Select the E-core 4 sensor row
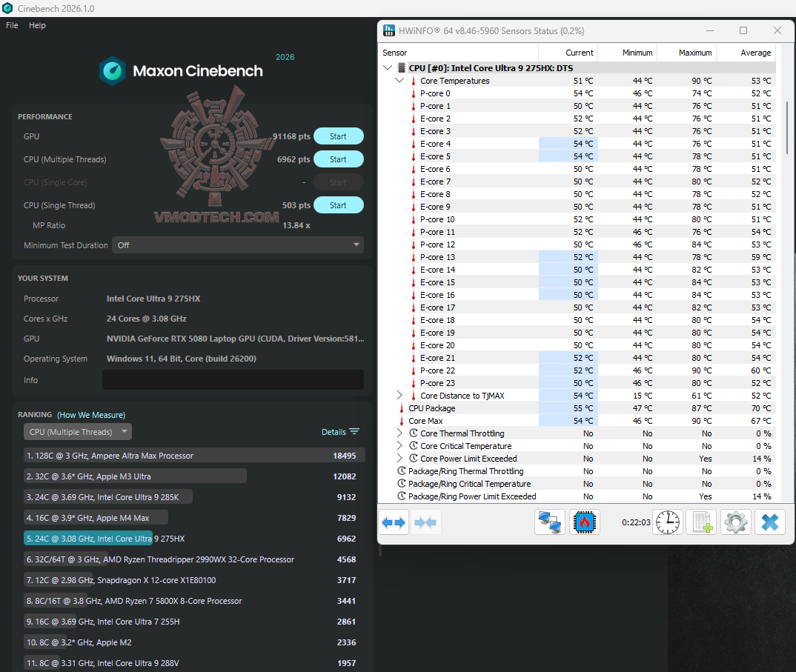The width and height of the screenshot is (796, 672). tap(577, 144)
